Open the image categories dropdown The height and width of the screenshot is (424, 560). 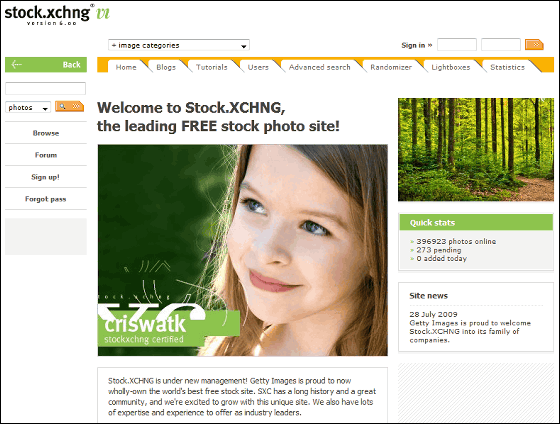179,45
